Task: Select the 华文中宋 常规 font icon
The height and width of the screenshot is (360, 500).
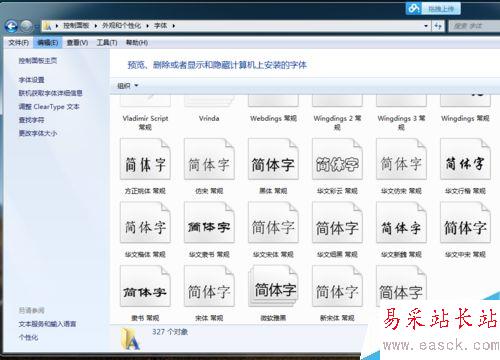Action: [465, 223]
